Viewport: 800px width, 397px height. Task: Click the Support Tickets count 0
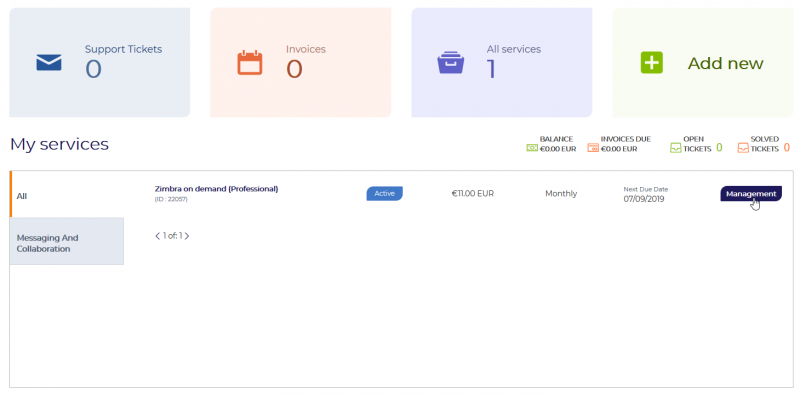(x=93, y=69)
